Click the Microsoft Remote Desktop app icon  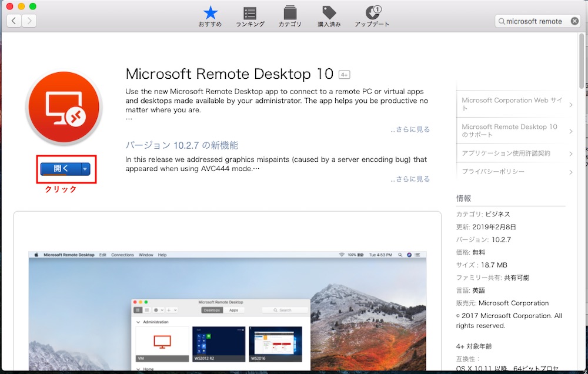[64, 107]
